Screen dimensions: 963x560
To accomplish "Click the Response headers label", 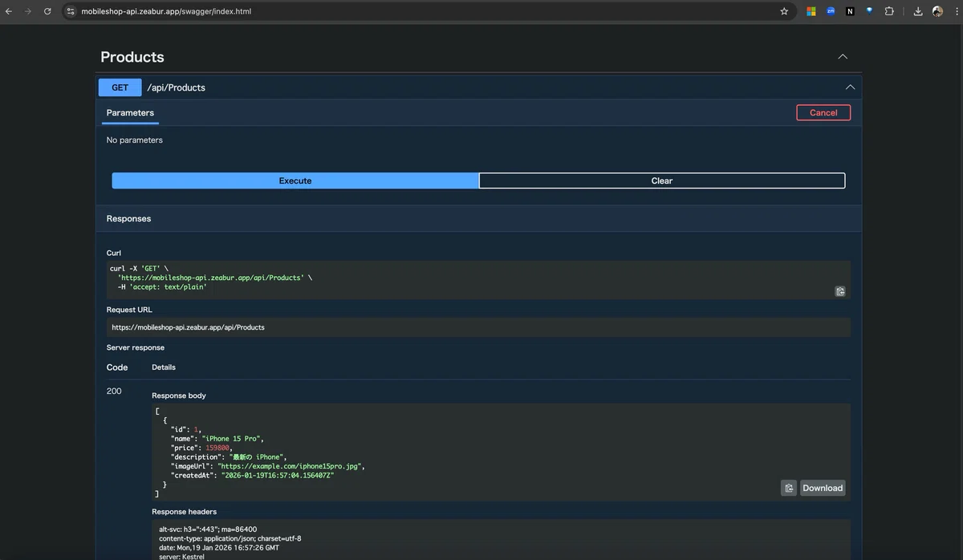I will pyautogui.click(x=185, y=512).
